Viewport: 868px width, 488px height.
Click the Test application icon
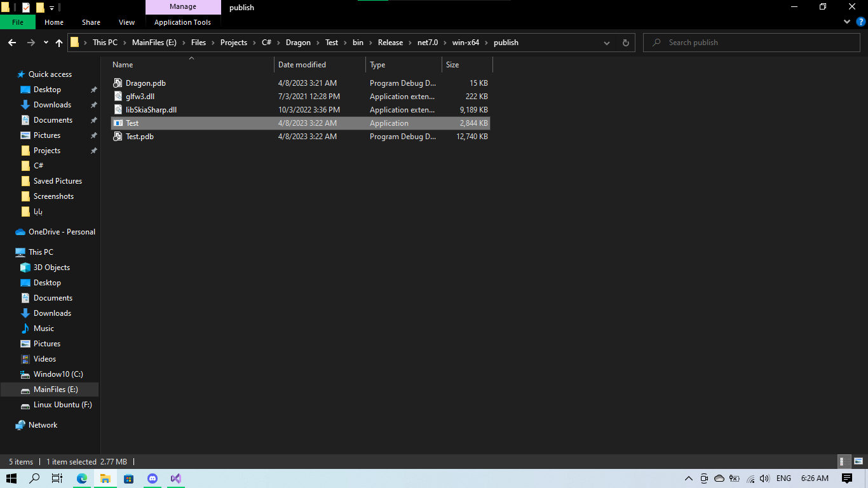pos(118,123)
